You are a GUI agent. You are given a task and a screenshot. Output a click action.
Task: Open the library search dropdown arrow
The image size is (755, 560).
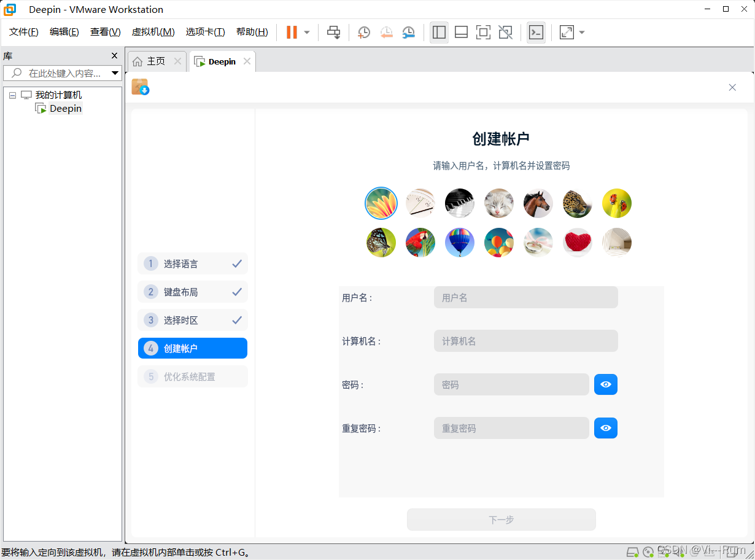(x=115, y=73)
